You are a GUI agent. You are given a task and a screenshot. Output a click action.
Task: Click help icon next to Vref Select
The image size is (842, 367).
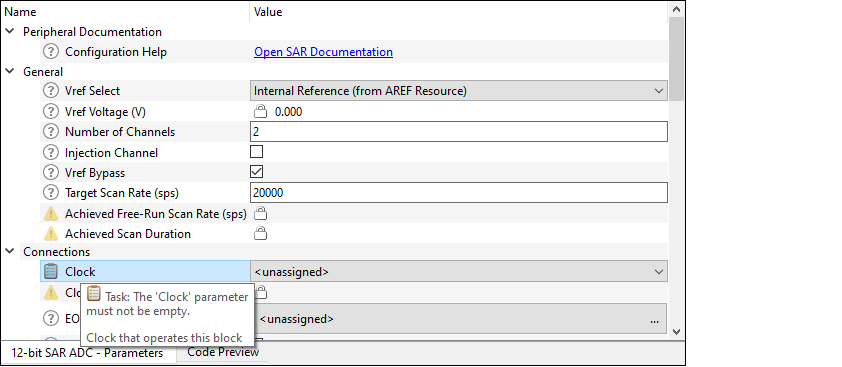point(50,91)
